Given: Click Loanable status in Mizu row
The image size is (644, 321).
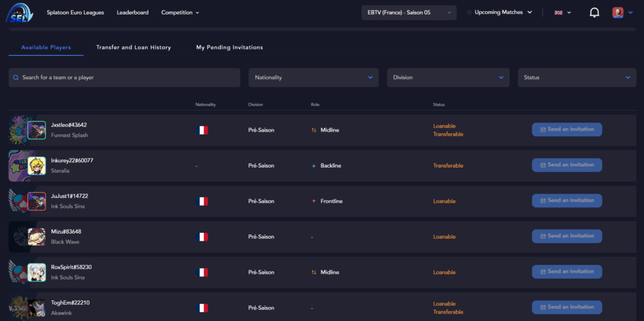Looking at the screenshot, I should coord(444,237).
